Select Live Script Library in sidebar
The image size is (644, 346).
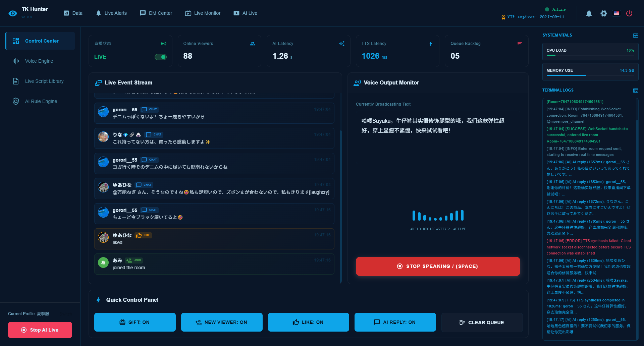click(40, 81)
